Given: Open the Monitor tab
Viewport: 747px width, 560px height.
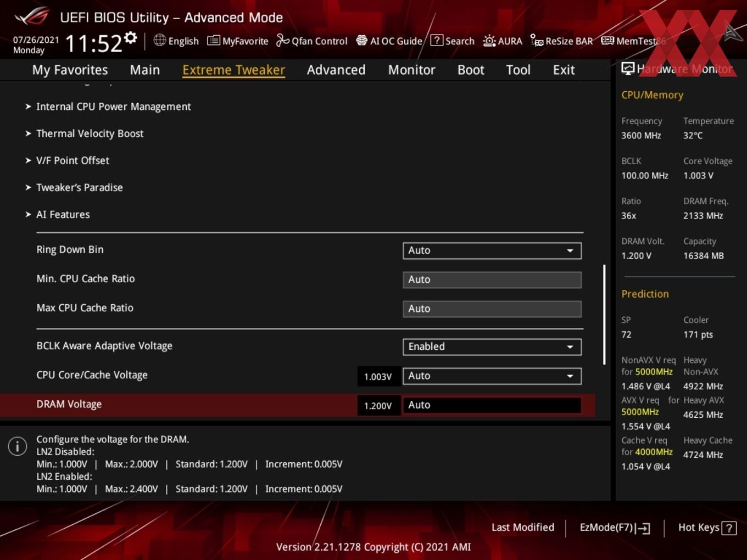Looking at the screenshot, I should click(412, 70).
